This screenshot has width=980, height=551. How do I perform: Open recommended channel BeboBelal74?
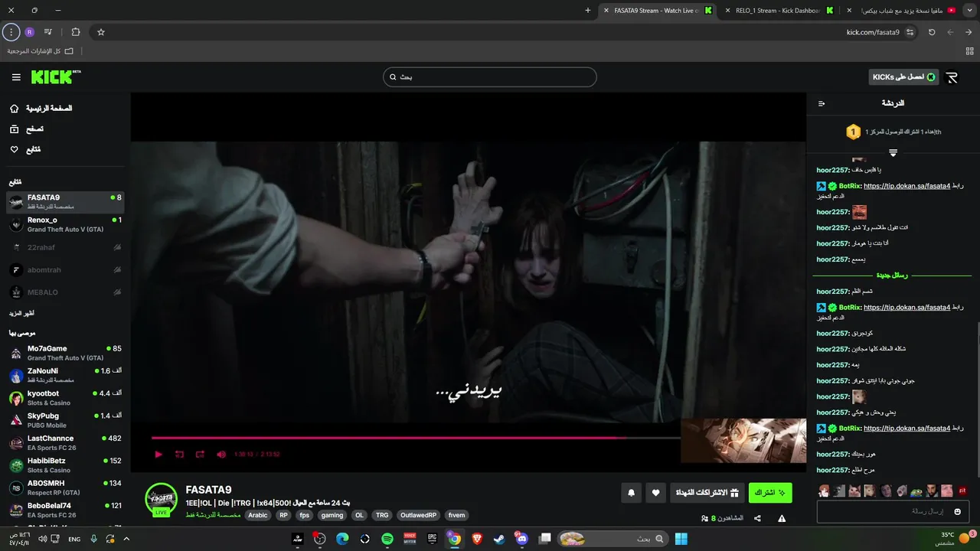(65, 510)
